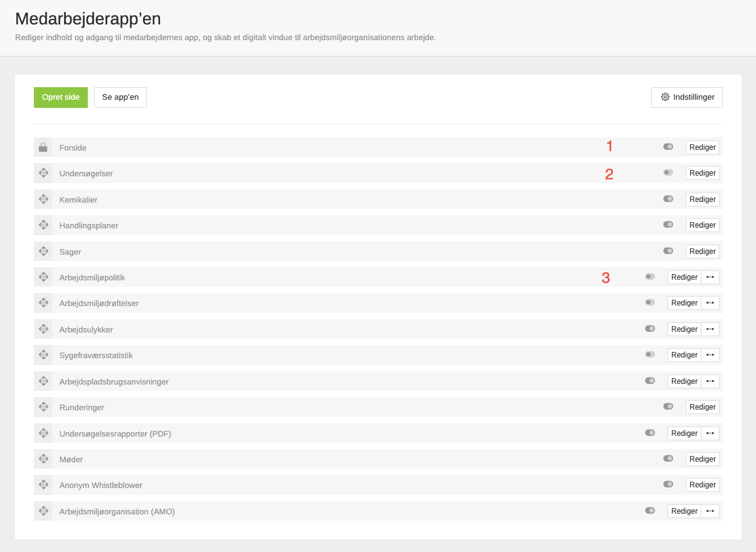Image resolution: width=756 pixels, height=552 pixels.
Task: Click the move handle for Anonym Whistleblower
Action: point(43,485)
